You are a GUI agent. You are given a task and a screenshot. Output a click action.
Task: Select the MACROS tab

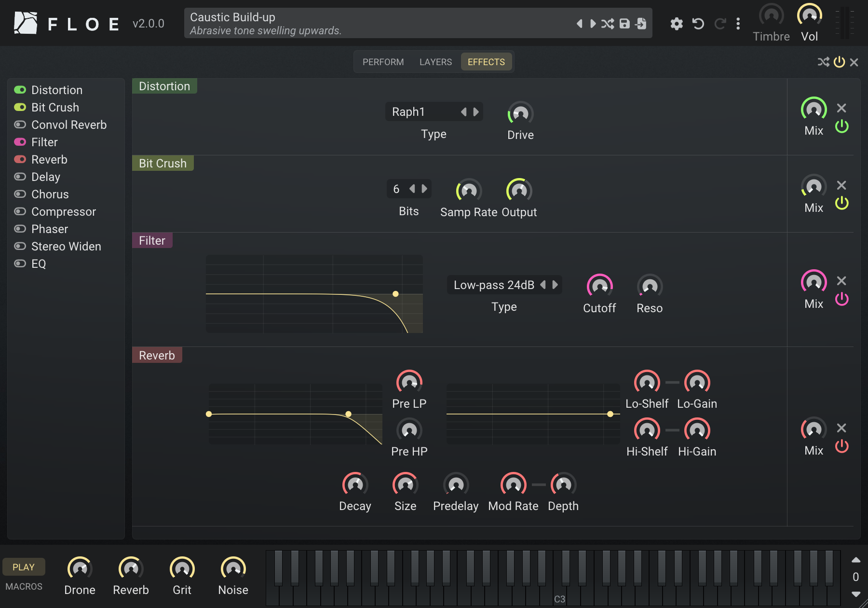point(24,586)
